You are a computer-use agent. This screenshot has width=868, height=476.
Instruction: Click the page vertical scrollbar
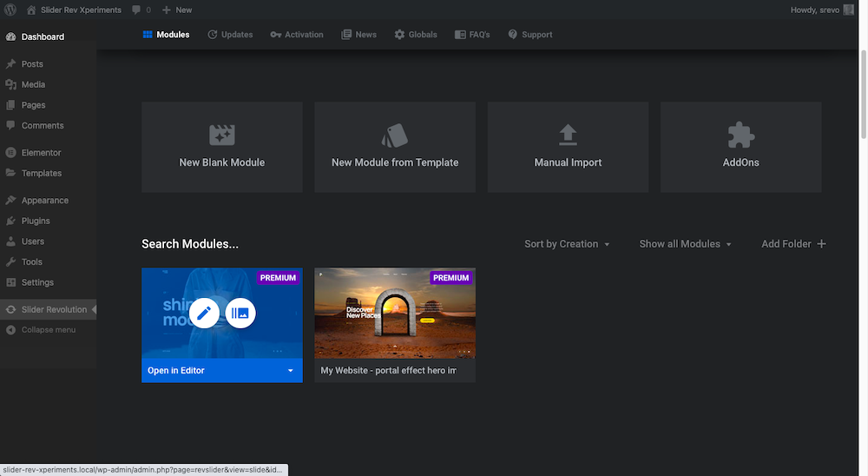pos(863,94)
